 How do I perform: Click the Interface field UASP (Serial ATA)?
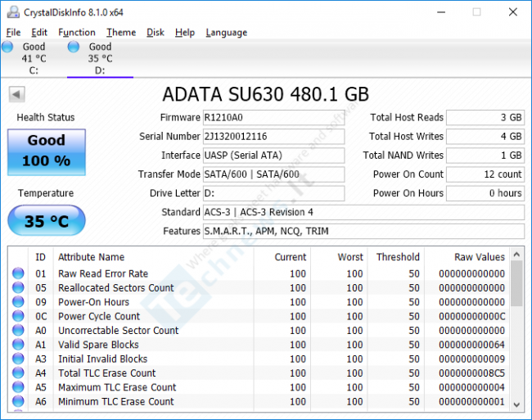click(x=274, y=156)
